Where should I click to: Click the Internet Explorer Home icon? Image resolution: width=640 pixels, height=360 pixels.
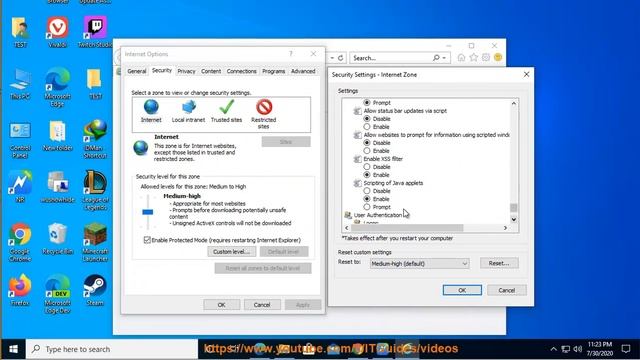tap(461, 58)
